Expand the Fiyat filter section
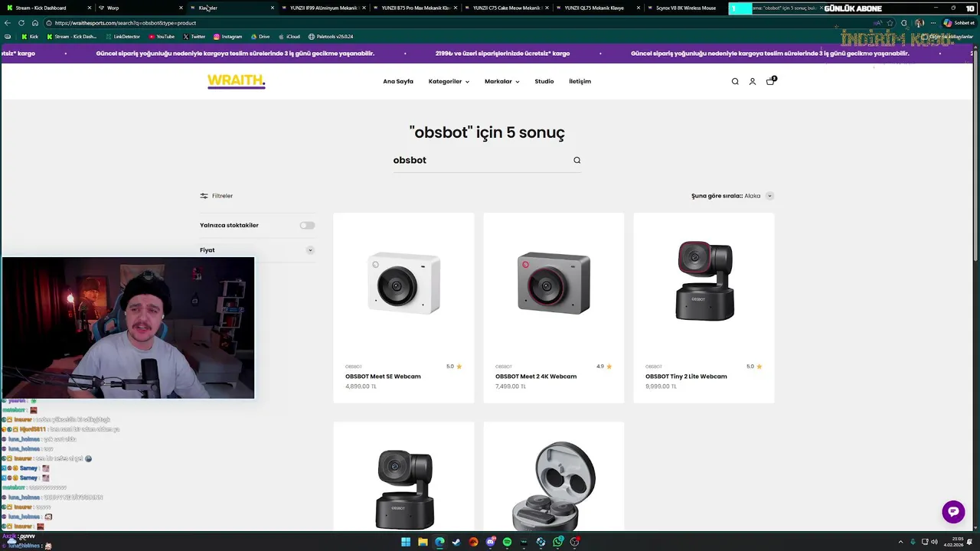The image size is (980, 551). pos(257,250)
